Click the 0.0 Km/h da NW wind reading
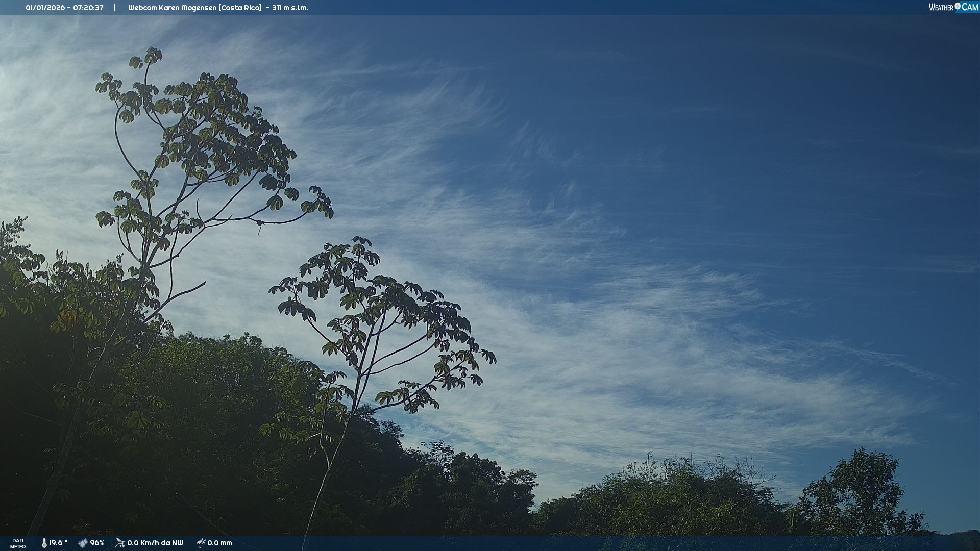 155,543
